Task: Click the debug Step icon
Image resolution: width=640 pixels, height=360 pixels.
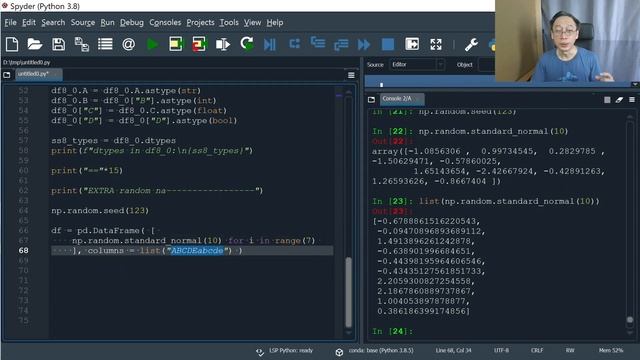Action: point(294,43)
